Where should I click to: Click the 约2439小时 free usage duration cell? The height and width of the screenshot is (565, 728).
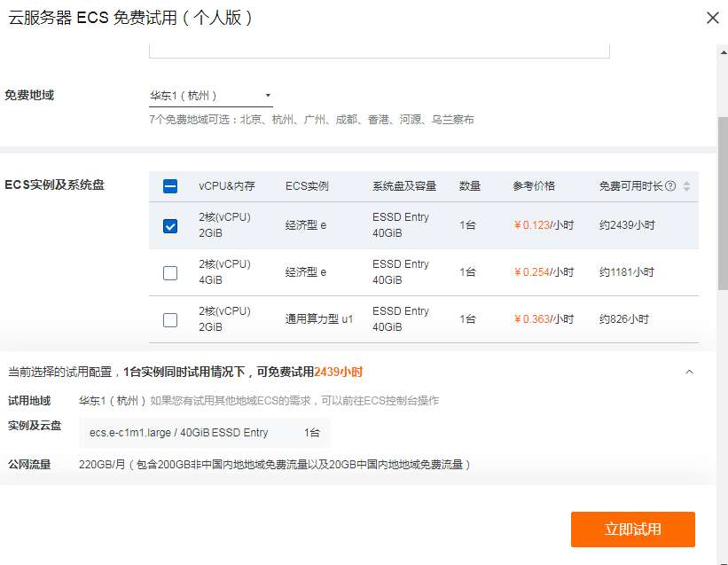627,225
